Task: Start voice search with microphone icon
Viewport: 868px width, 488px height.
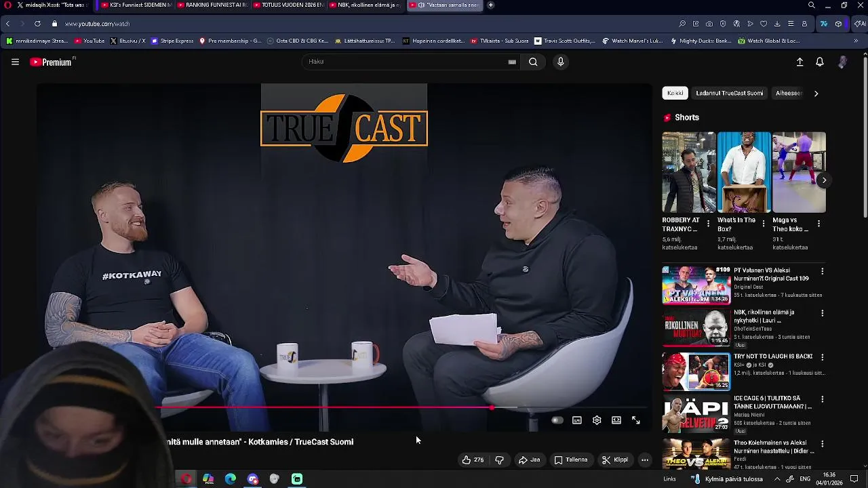Action: pyautogui.click(x=560, y=62)
